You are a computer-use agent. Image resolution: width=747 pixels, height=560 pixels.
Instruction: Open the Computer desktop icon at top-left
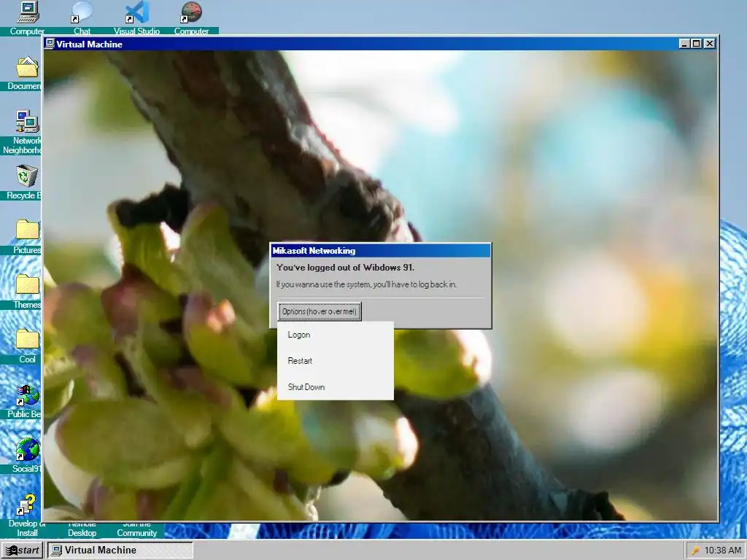(27, 12)
